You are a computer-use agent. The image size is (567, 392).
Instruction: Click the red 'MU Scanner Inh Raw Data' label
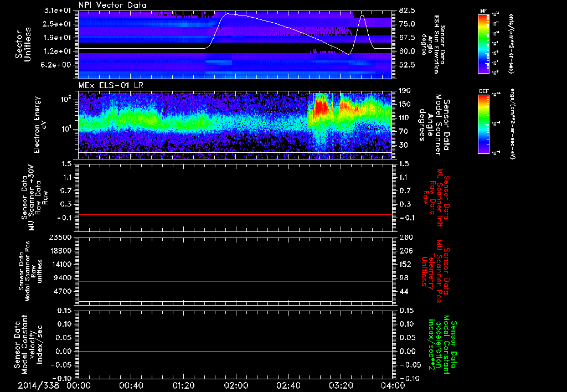tap(434, 198)
